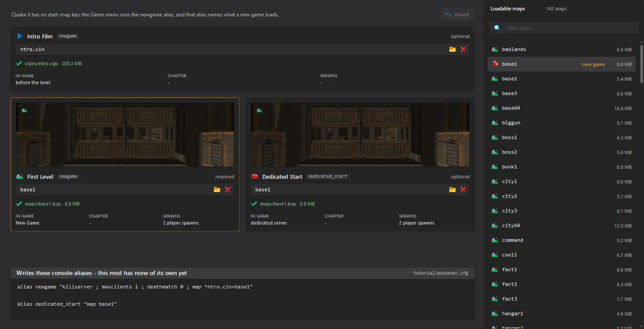Click the green checkmark by video/ntro.ogv
Viewport: 644px width, 329px height.
[19, 63]
